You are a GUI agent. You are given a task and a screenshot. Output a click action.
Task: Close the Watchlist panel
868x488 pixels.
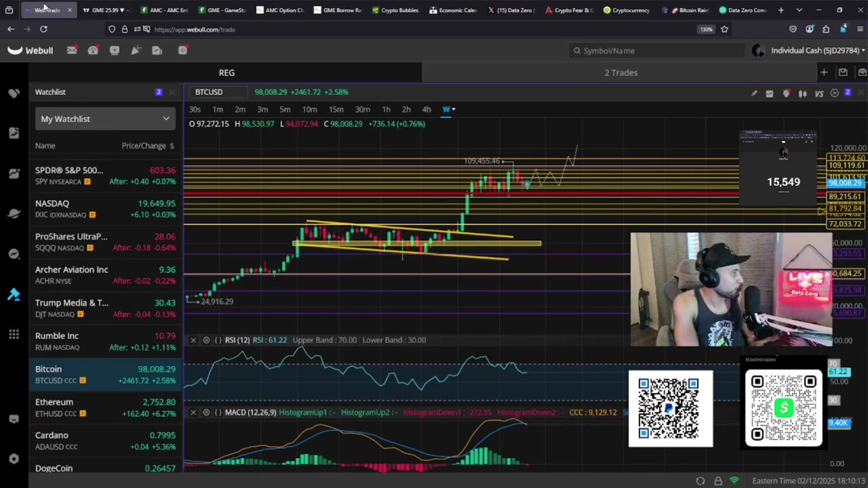click(172, 92)
